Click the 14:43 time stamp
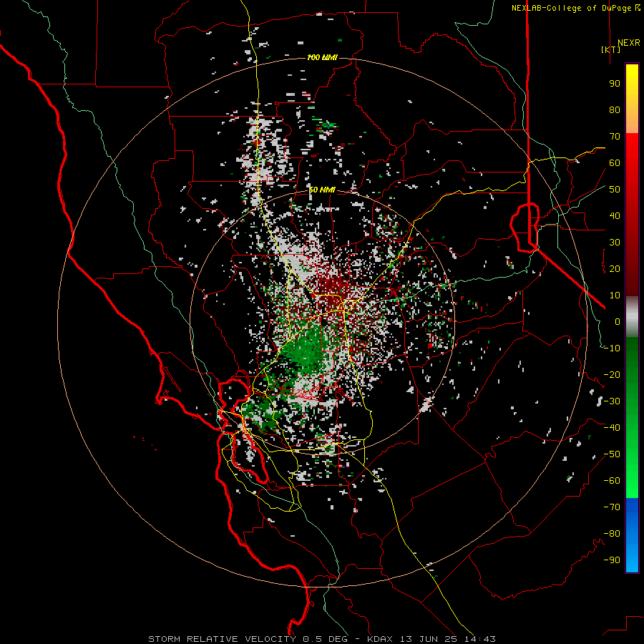644x644 pixels. point(479,639)
